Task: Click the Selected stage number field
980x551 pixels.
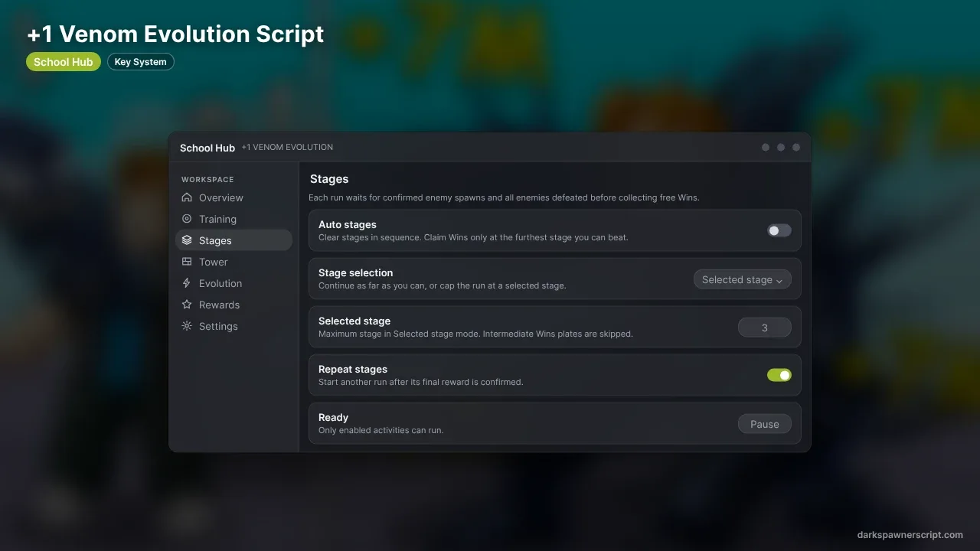Action: [x=765, y=328]
